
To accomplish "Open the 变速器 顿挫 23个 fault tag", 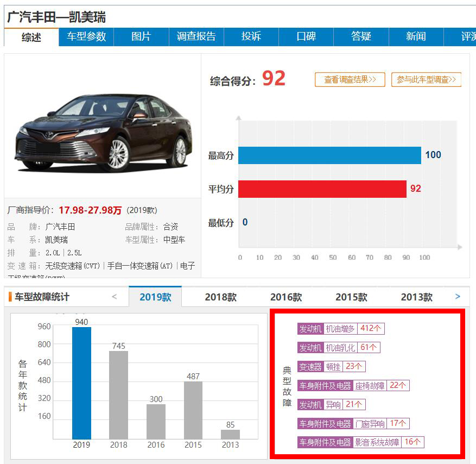I will 332,366.
